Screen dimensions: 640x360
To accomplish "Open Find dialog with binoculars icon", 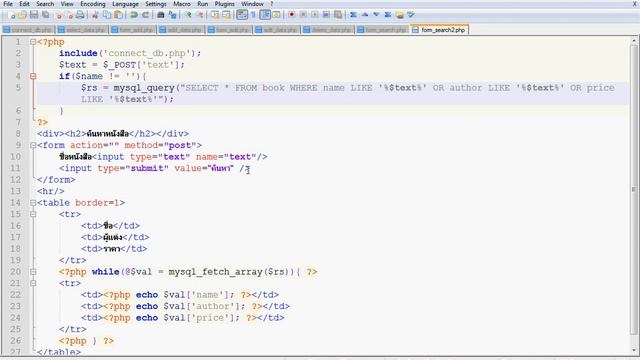I will pyautogui.click(x=161, y=15).
